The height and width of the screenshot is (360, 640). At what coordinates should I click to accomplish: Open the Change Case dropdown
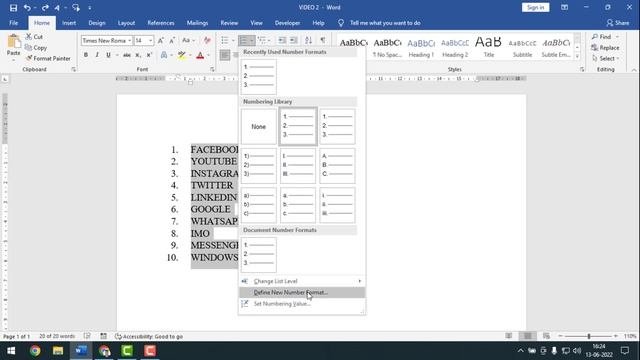tap(188, 40)
